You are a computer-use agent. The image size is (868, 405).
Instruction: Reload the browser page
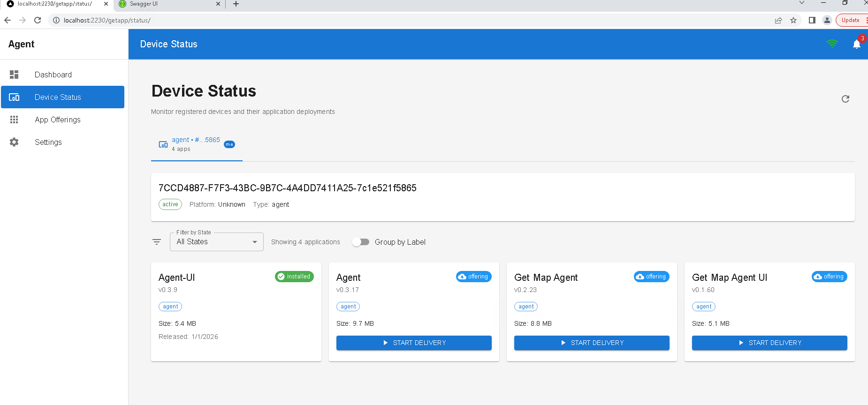pyautogui.click(x=38, y=20)
